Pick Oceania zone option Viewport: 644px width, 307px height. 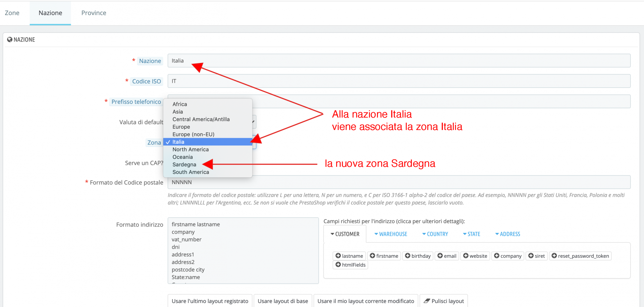tap(208, 157)
